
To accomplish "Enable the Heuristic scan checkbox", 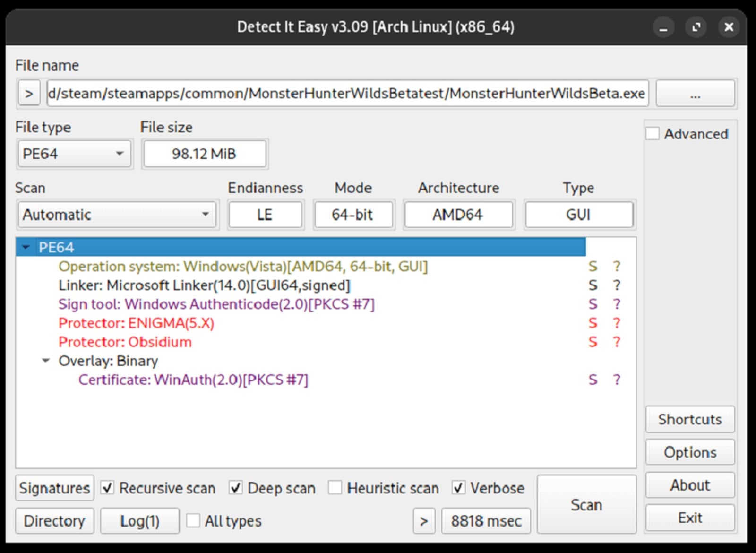I will click(x=335, y=488).
